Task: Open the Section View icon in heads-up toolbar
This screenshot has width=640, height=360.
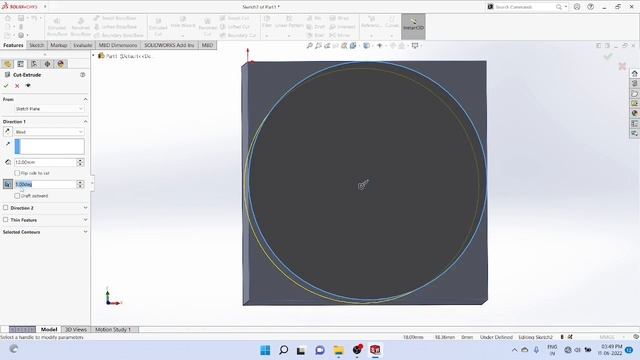Action: (336, 46)
